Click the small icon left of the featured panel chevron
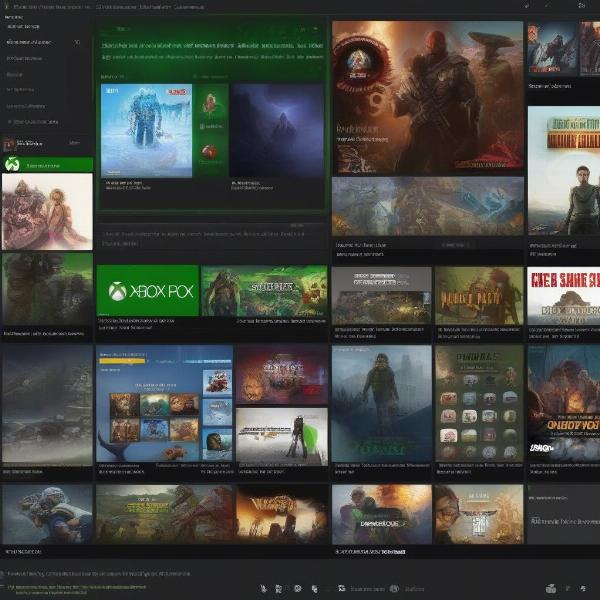The height and width of the screenshot is (600, 600). [x=303, y=29]
